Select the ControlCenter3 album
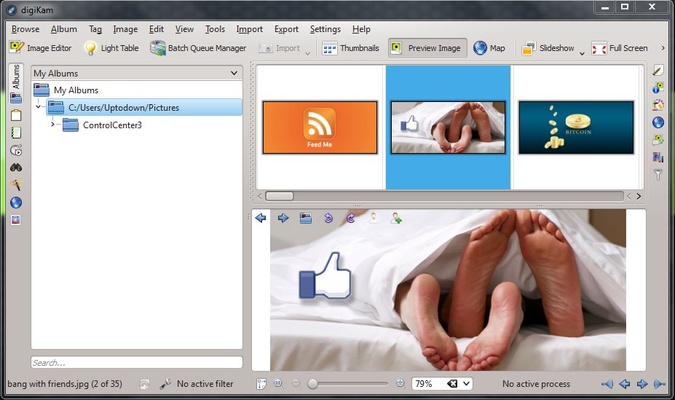 112,125
